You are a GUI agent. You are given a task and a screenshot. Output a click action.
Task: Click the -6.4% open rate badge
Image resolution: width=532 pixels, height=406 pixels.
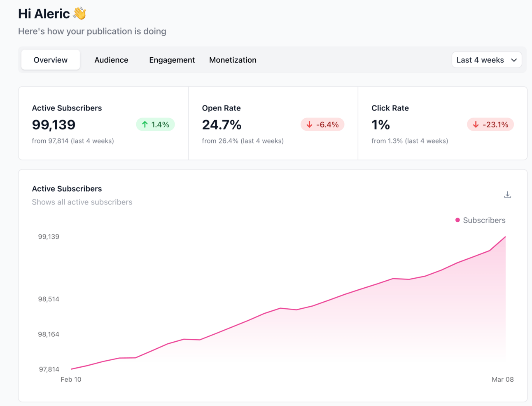pyautogui.click(x=322, y=124)
